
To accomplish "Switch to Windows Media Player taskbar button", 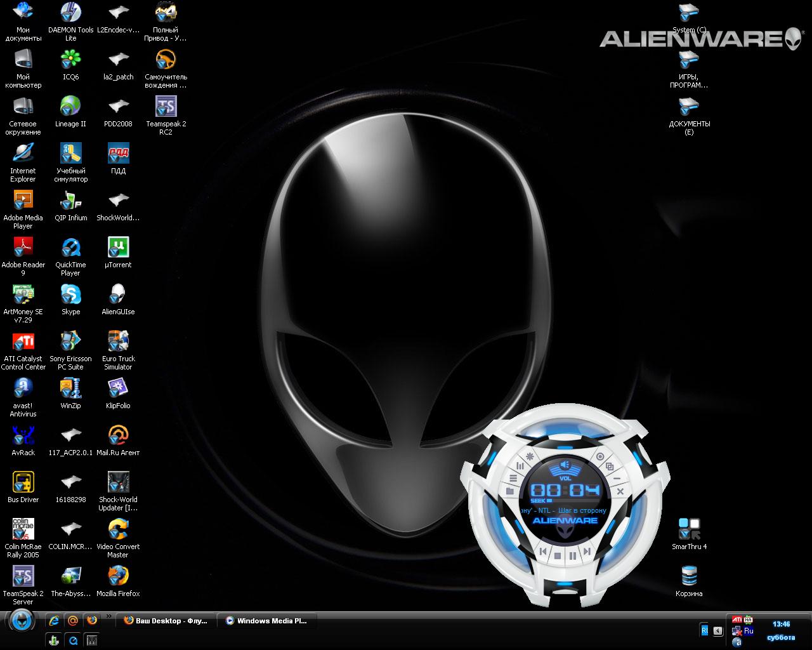I will click(266, 621).
